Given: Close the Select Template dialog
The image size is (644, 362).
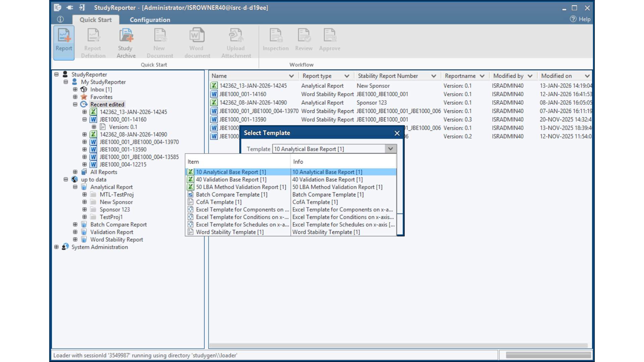Looking at the screenshot, I should coord(397,133).
